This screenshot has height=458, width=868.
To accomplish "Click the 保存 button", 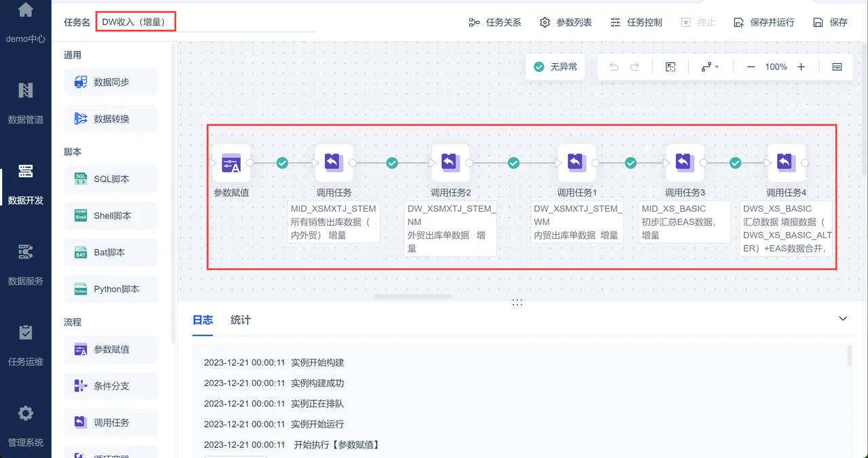I will pos(830,22).
